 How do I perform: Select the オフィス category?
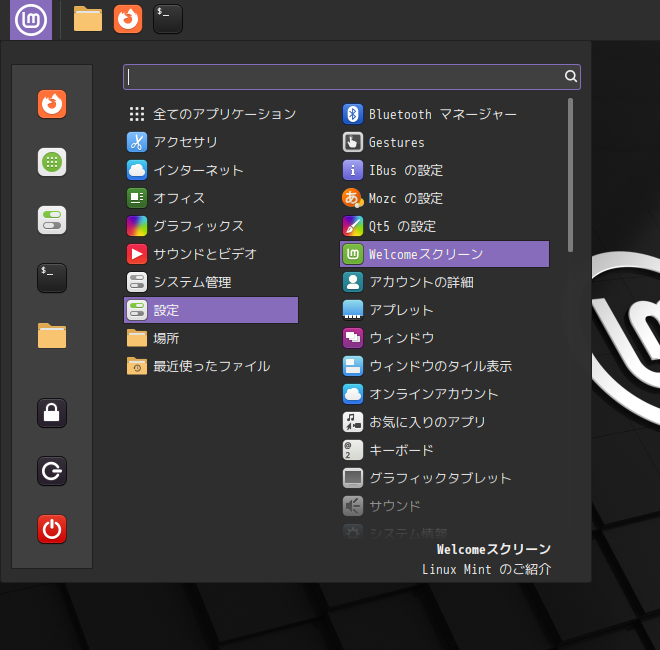[x=211, y=198]
